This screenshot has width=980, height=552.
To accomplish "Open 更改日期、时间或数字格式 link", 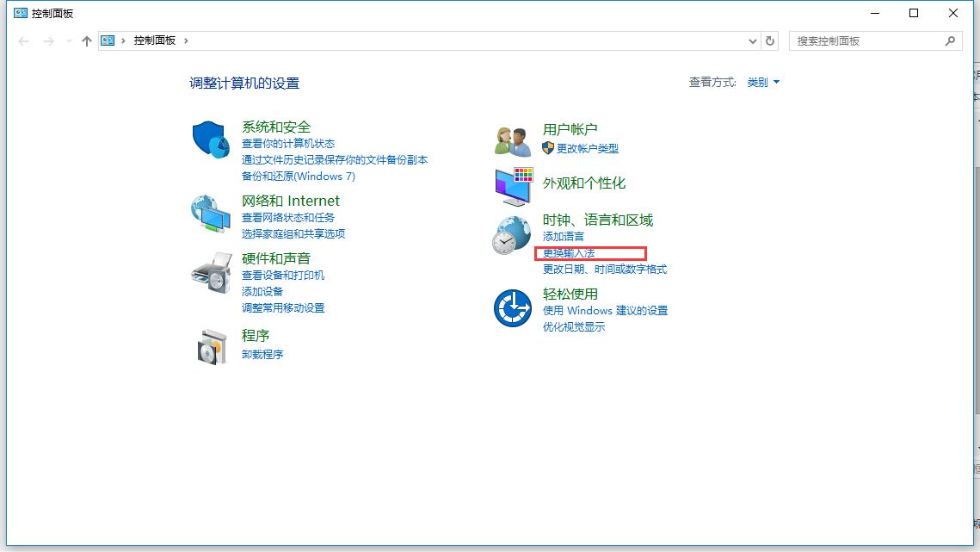I will [x=604, y=270].
